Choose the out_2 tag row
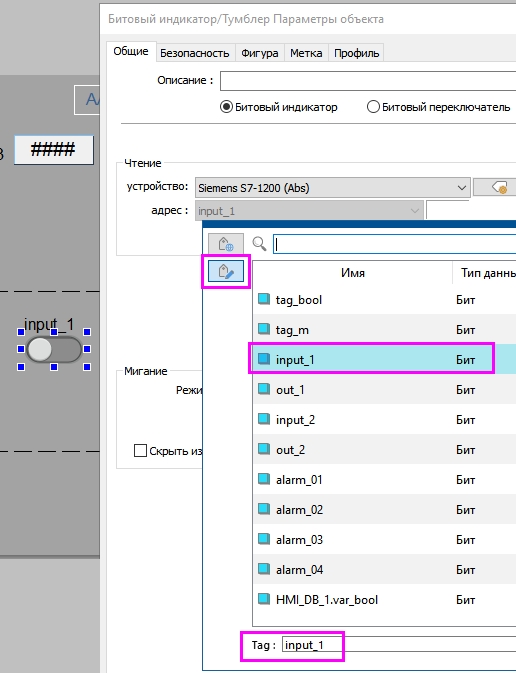The image size is (516, 673). [x=384, y=449]
